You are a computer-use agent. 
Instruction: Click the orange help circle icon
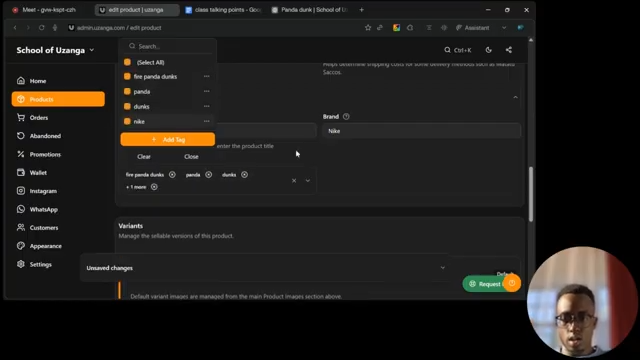512,283
